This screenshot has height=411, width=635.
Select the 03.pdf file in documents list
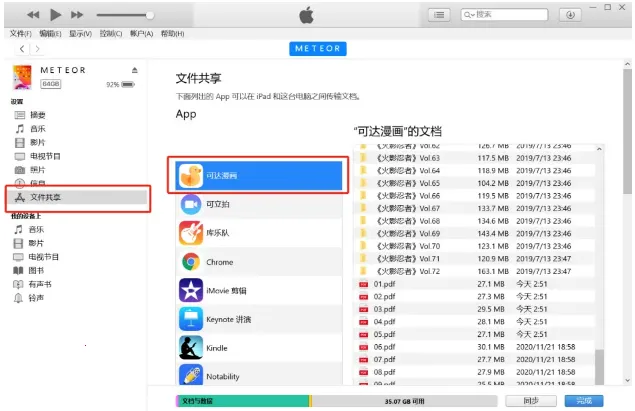pos(384,309)
